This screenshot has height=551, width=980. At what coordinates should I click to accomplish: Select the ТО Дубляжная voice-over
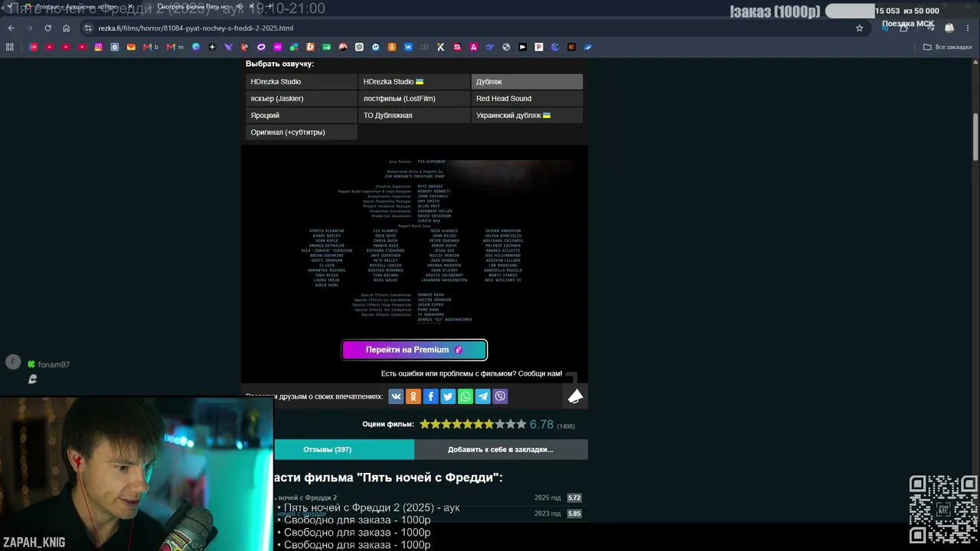(414, 116)
